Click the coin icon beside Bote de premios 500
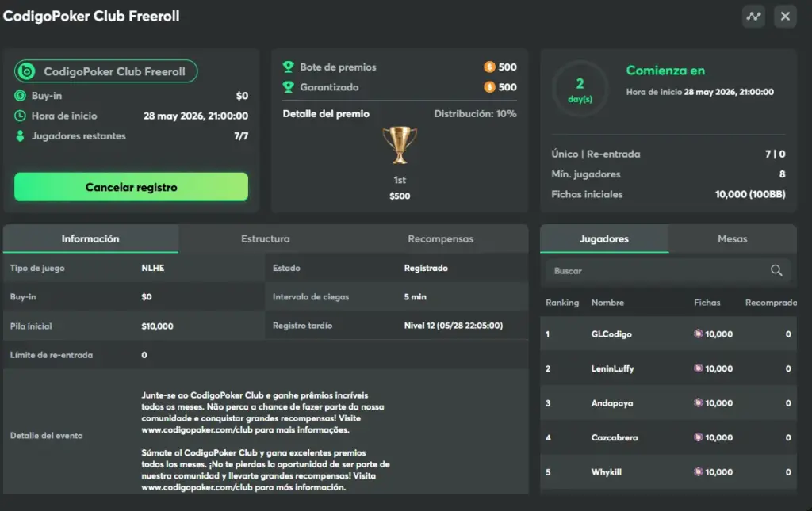Viewport: 812px width, 511px height. point(489,67)
